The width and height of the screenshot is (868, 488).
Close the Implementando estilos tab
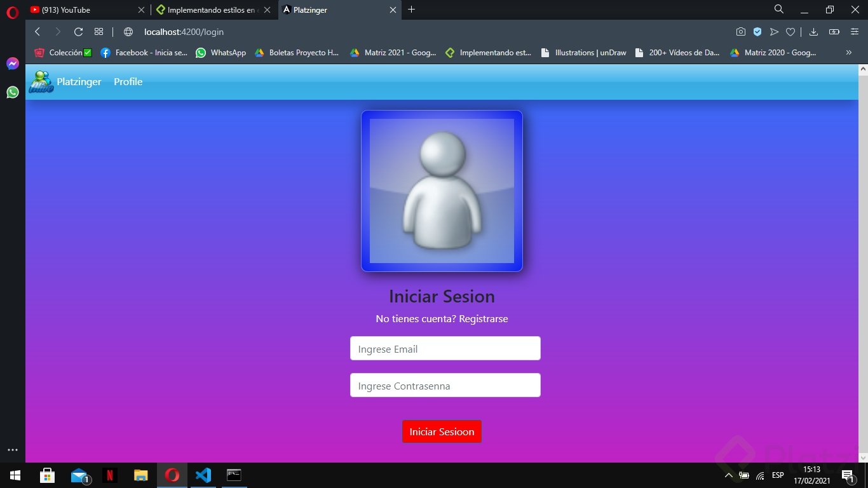pos(268,10)
